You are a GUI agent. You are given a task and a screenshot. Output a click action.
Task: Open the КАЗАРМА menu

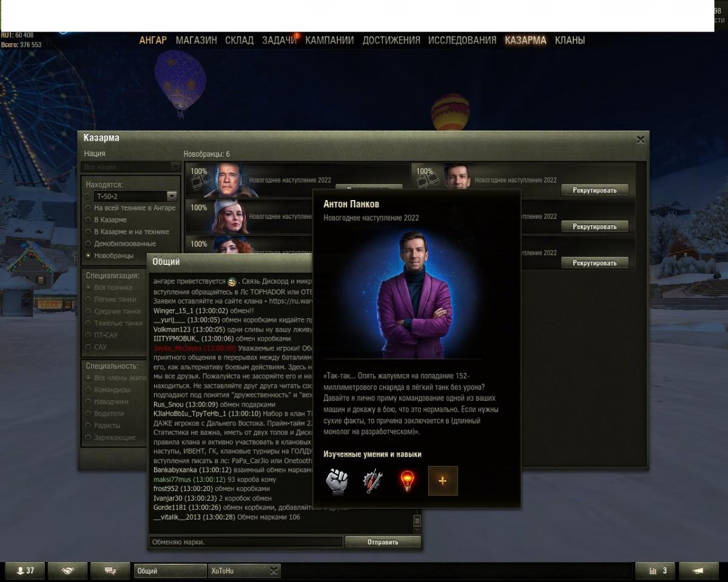pyautogui.click(x=525, y=41)
